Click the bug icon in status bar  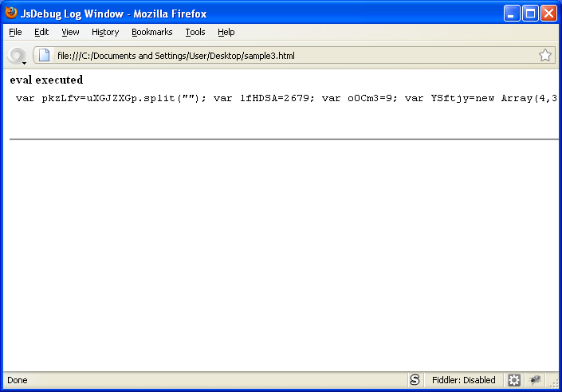click(535, 380)
